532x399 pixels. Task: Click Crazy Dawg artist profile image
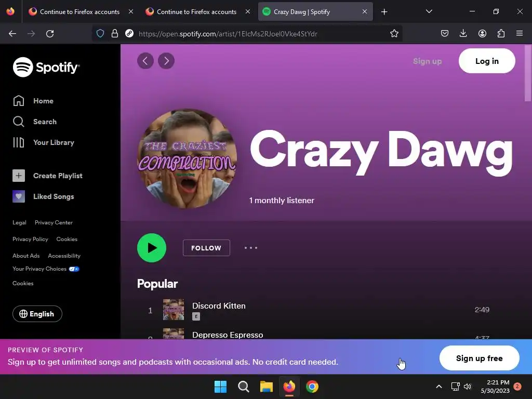[187, 158]
